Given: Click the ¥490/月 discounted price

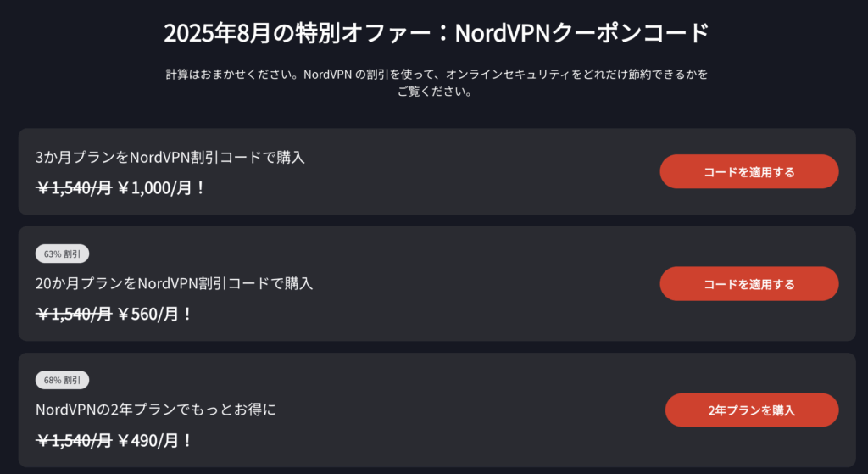Looking at the screenshot, I should coord(154,440).
